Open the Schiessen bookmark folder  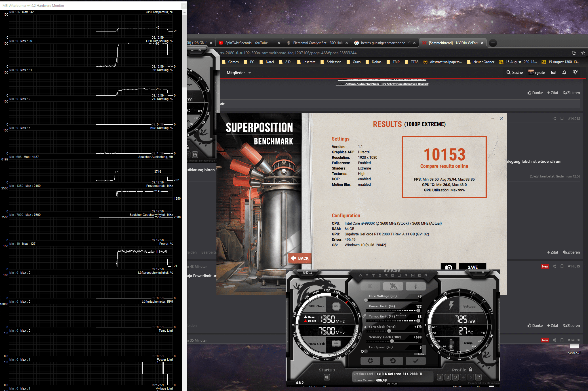click(331, 62)
